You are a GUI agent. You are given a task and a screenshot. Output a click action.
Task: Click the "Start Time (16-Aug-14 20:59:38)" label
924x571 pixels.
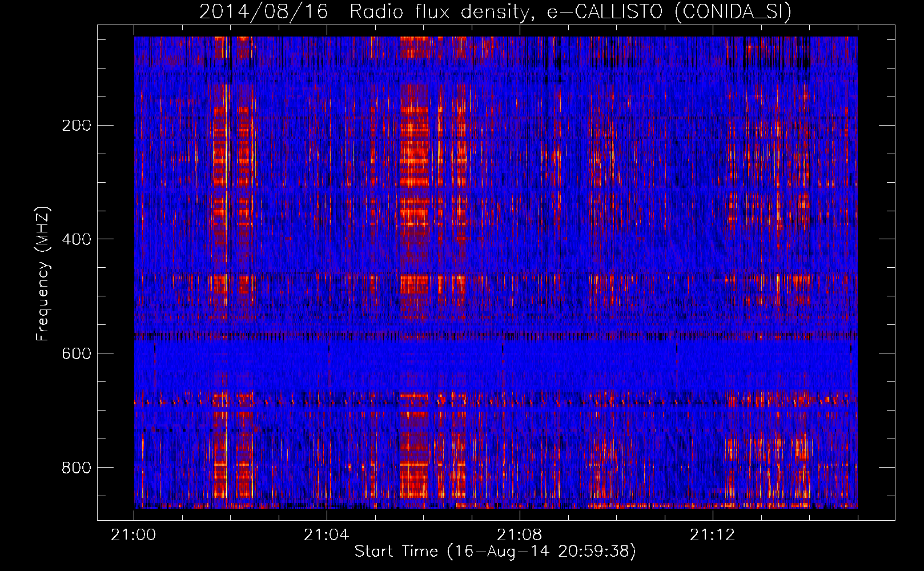(x=495, y=552)
